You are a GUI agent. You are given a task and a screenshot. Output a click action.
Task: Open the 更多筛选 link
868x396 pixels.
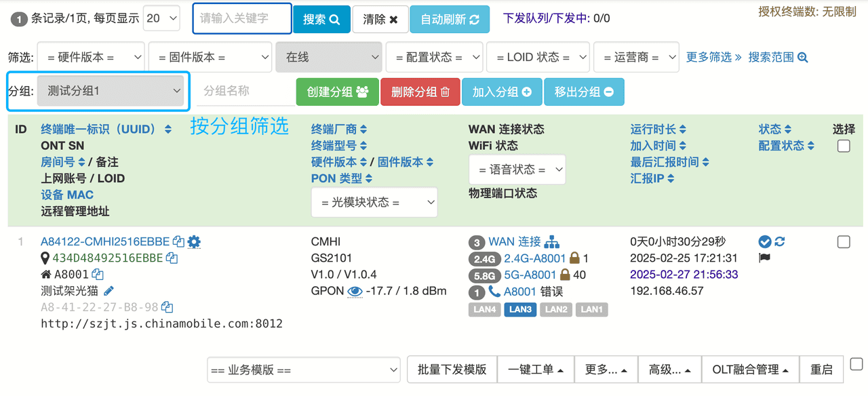(713, 58)
